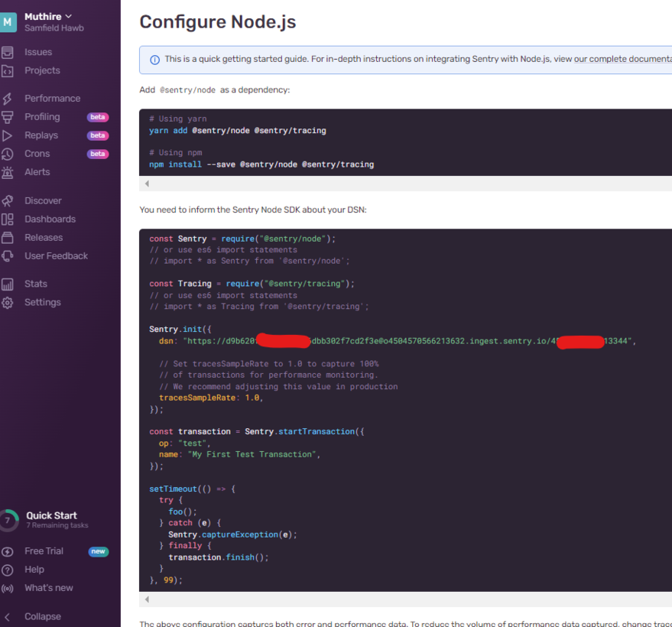Click the Performance lightning icon

[x=8, y=99]
